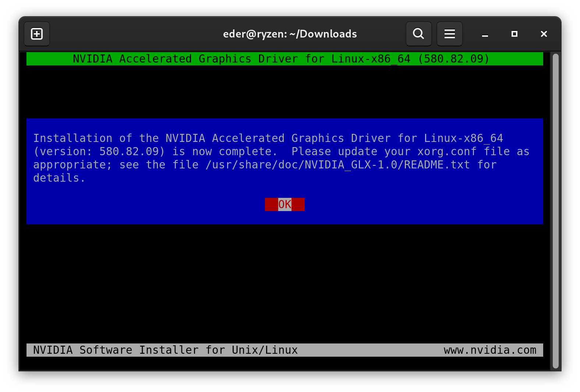Click empty black area below blue dialog

[x=284, y=283]
